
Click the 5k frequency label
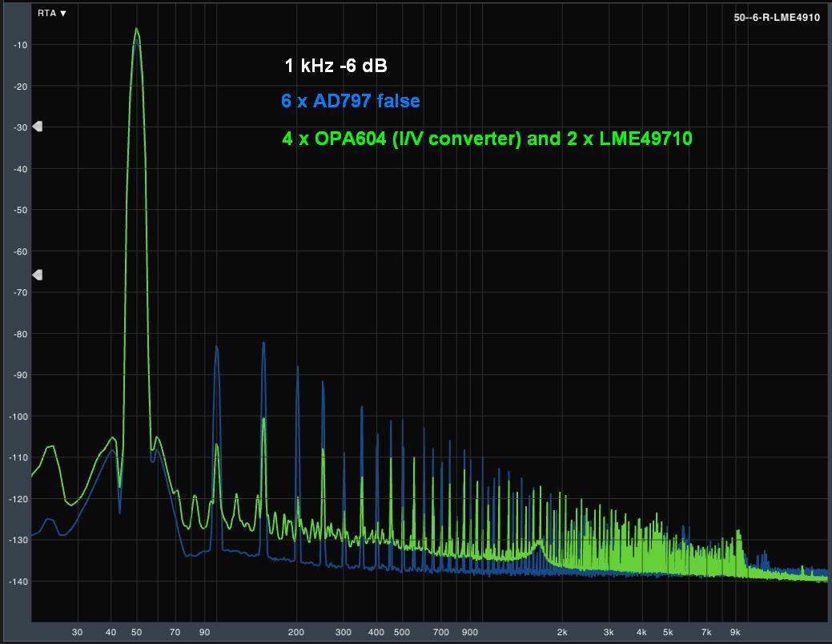pos(668,632)
